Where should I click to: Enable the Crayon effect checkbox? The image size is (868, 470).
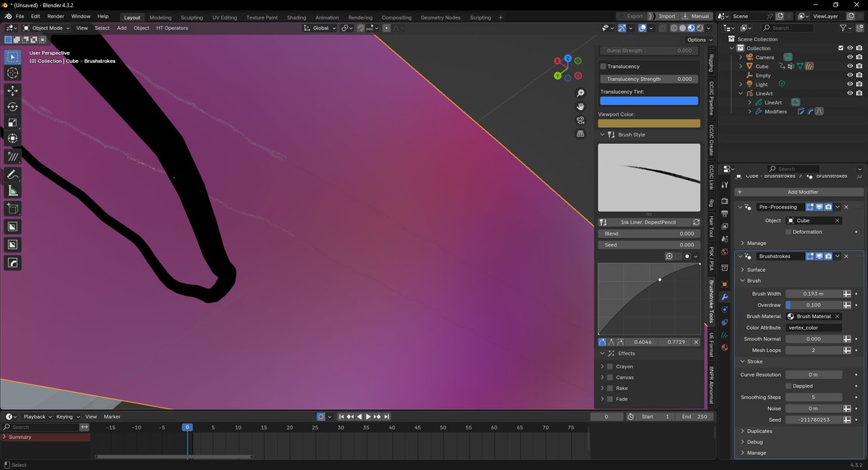click(x=610, y=367)
